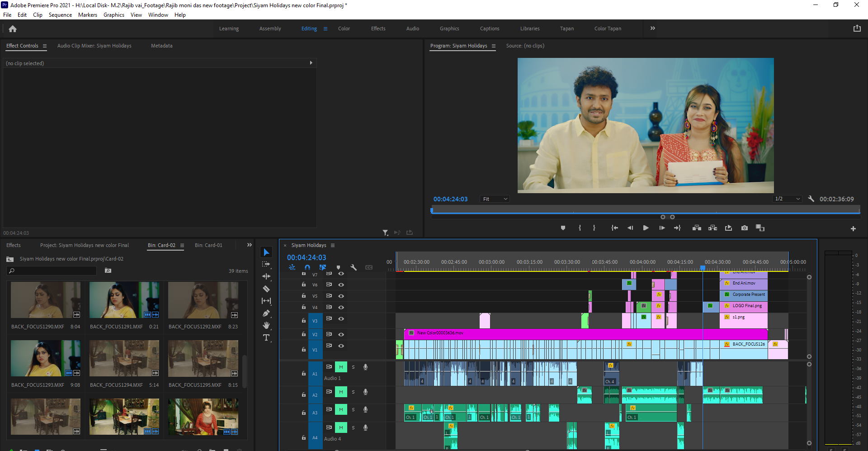Open Effect Controls panel menu
This screenshot has width=868, height=451.
[x=45, y=46]
